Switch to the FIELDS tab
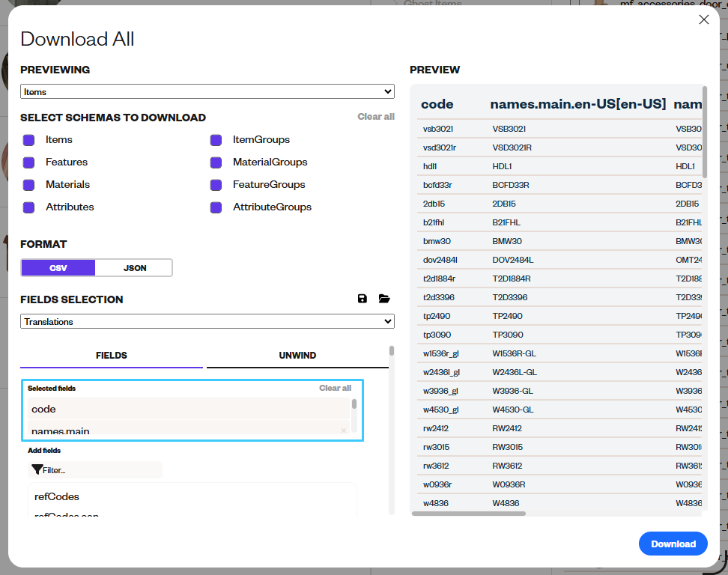 (112, 356)
